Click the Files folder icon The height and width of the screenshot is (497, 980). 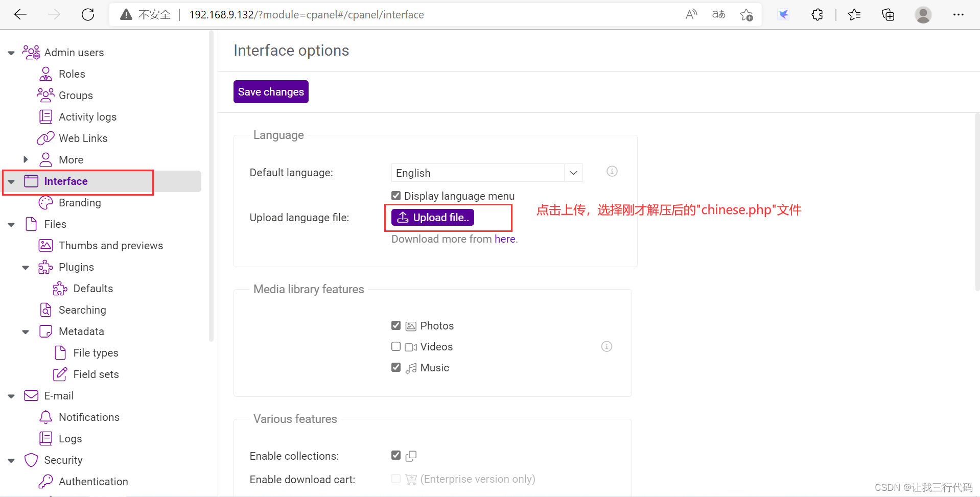tap(31, 224)
